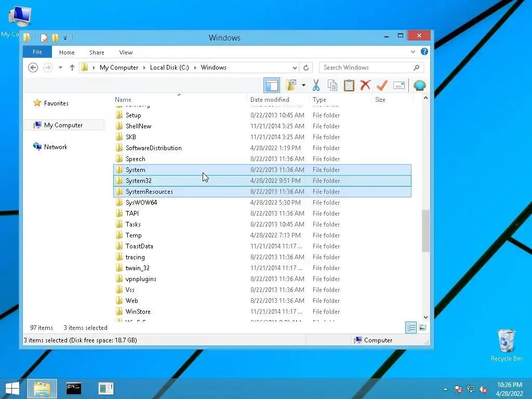Toggle the navigation pane layout button
Viewport: 532px width, 399px height.
(271, 85)
